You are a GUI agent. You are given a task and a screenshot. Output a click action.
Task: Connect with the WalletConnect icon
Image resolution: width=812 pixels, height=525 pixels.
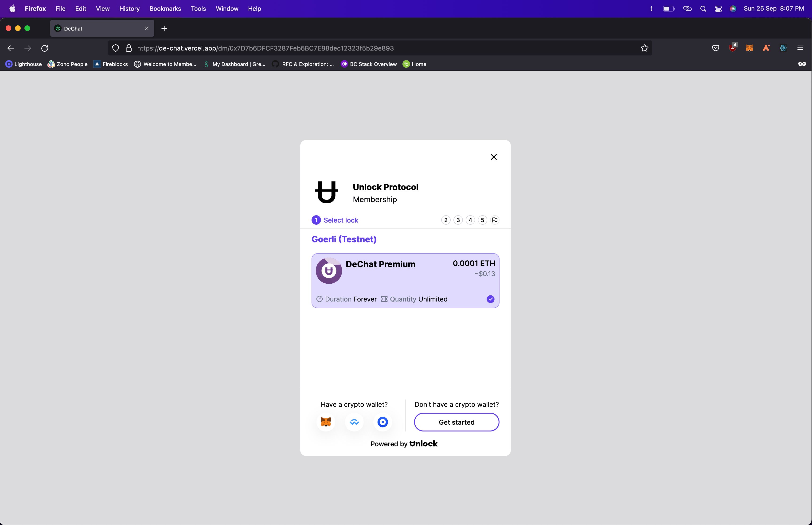tap(354, 422)
